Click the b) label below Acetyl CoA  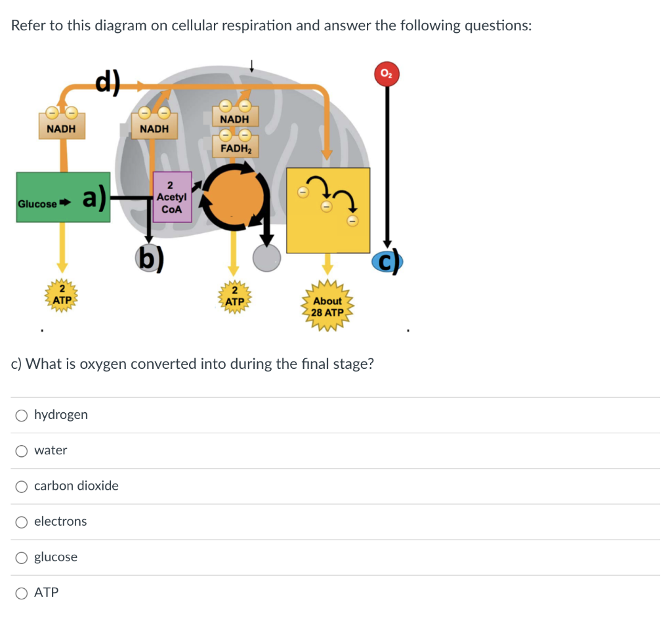(150, 259)
